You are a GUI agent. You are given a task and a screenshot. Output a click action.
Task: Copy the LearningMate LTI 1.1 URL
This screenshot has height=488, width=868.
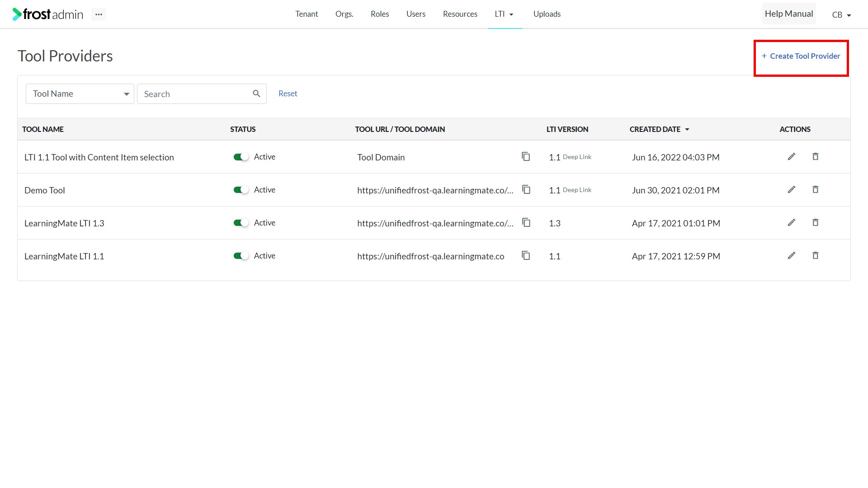pyautogui.click(x=526, y=255)
